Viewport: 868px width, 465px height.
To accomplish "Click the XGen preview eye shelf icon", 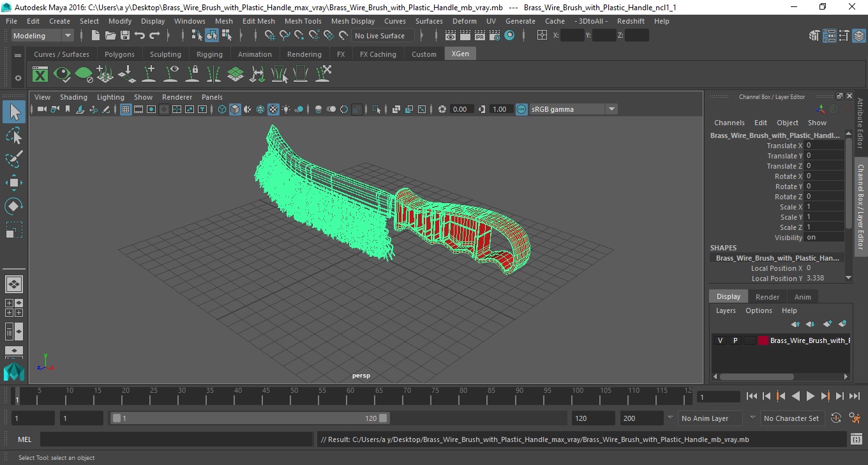I will (x=62, y=74).
